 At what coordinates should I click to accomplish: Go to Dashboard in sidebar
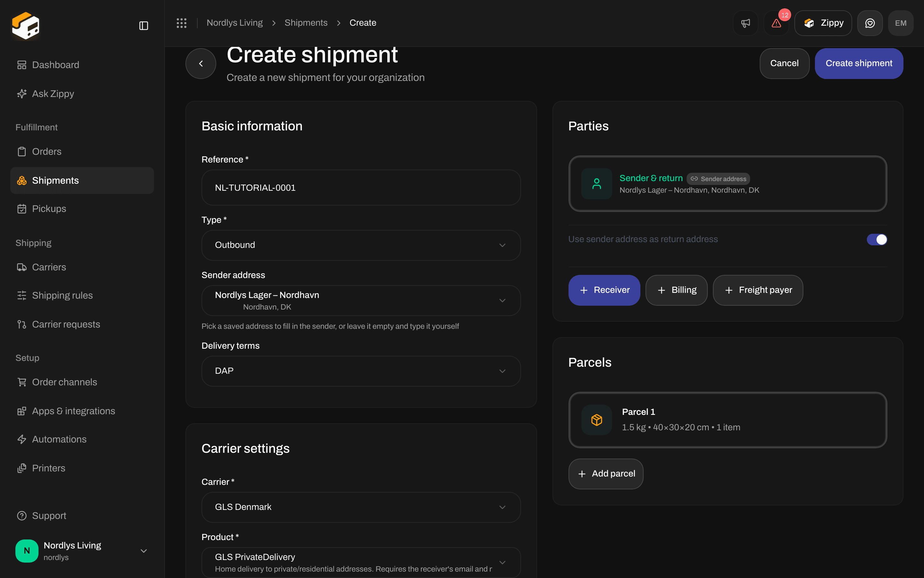click(82, 65)
